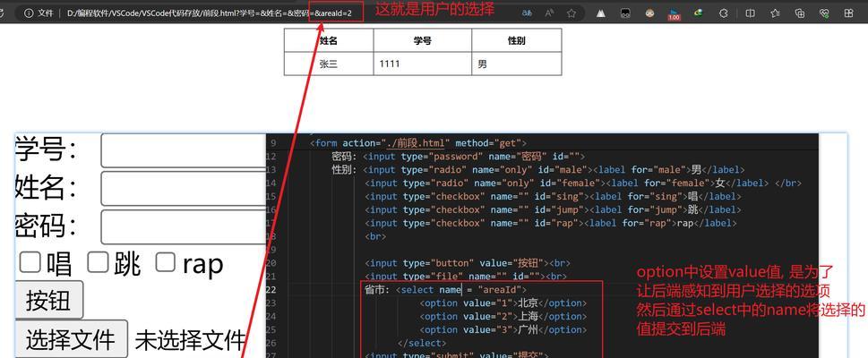
Task: Focus the 学号 input field
Action: point(184,150)
